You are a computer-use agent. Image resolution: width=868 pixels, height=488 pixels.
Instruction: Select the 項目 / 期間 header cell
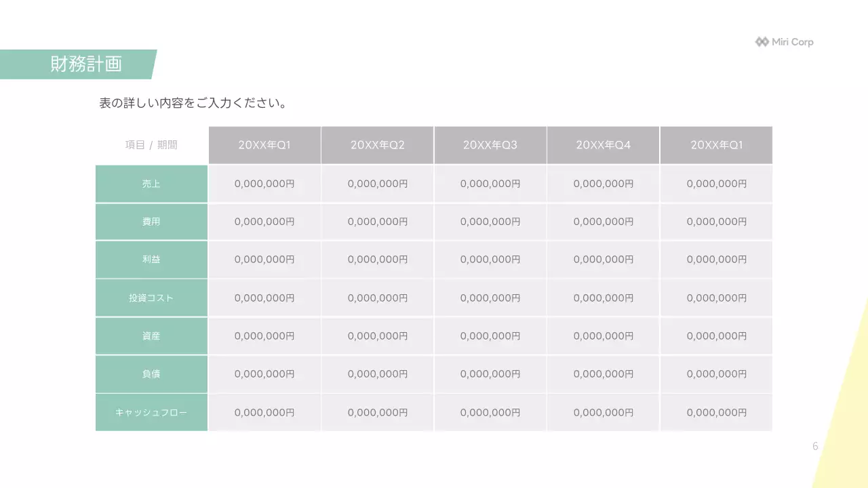(151, 145)
